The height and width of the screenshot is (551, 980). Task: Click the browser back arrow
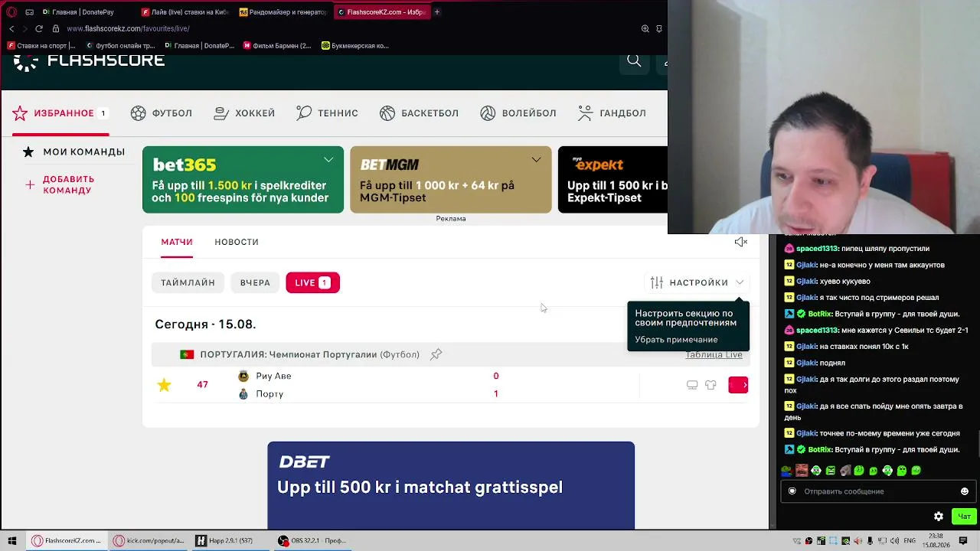[11, 28]
